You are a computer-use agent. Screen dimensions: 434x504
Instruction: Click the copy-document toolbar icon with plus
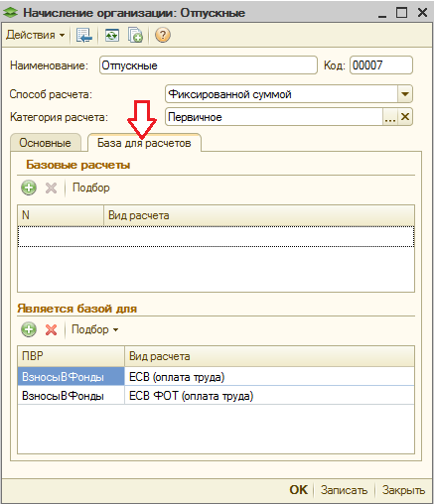[135, 35]
